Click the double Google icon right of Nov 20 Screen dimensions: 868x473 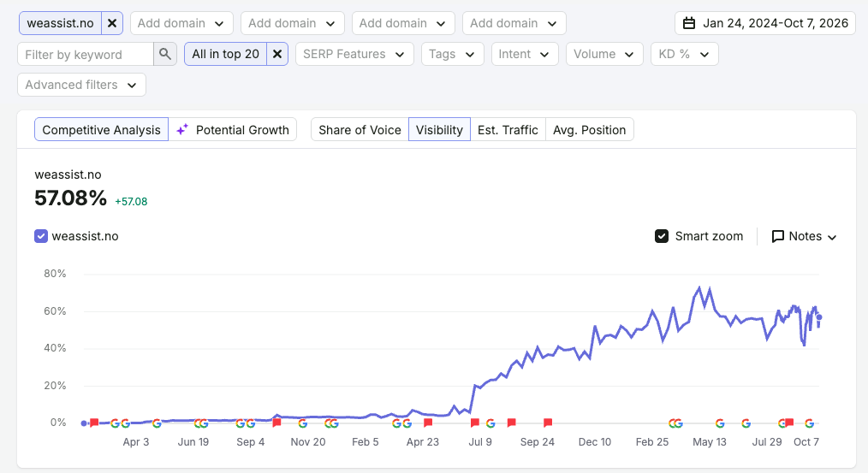point(331,423)
